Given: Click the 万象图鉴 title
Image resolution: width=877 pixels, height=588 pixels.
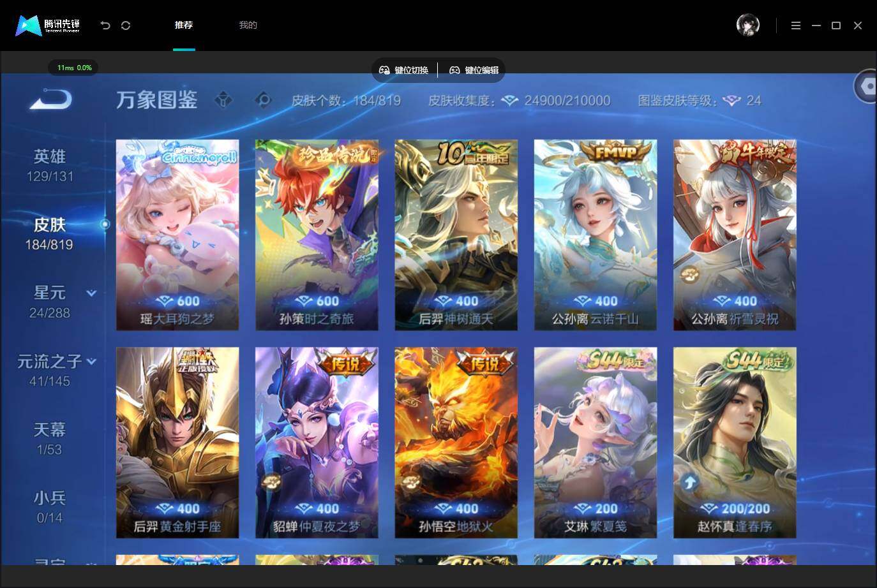Looking at the screenshot, I should tap(157, 100).
